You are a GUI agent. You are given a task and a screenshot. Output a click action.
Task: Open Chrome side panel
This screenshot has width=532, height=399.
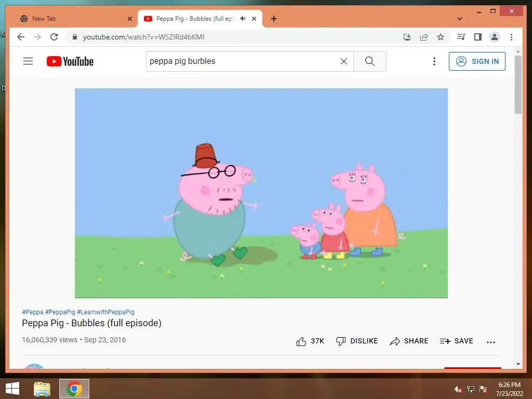click(478, 37)
